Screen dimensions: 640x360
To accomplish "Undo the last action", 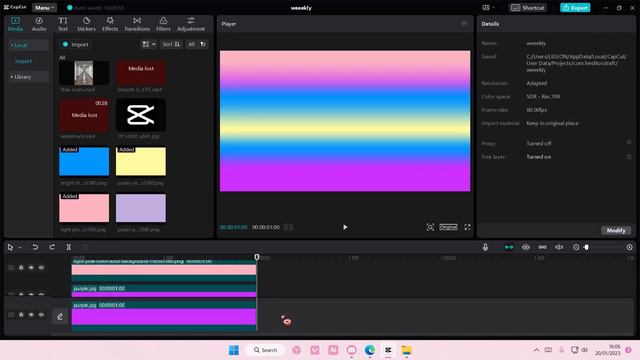I will click(x=35, y=247).
